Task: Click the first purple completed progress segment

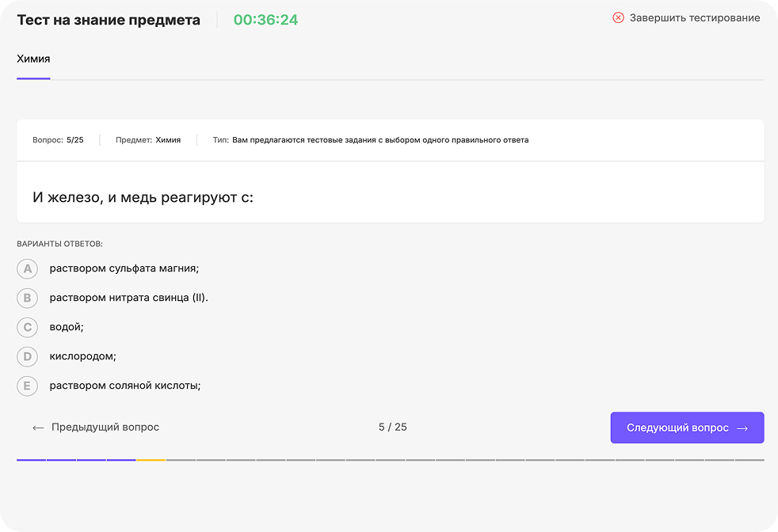Action: [30, 458]
